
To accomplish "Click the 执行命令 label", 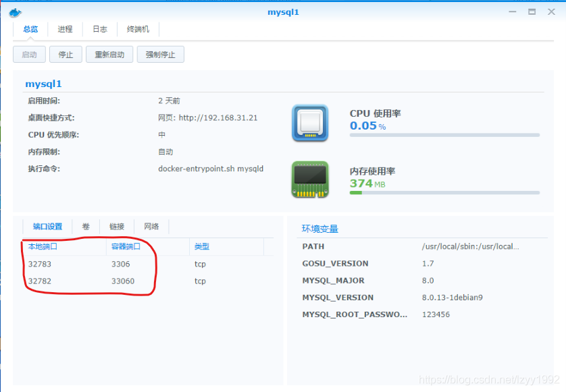I will tap(44, 169).
